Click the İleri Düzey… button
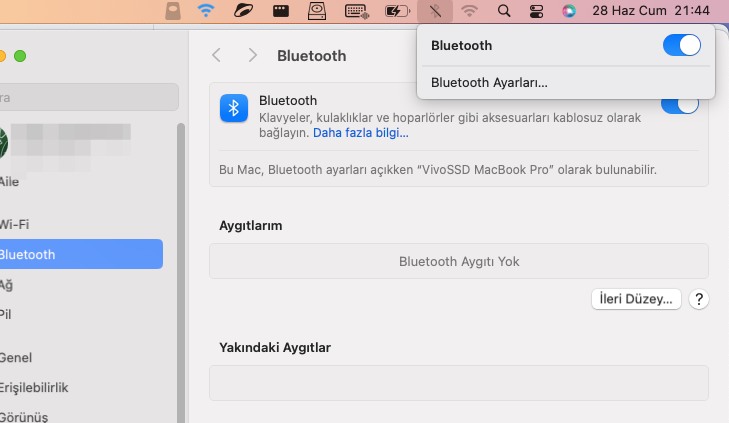This screenshot has height=423, width=729. (x=636, y=299)
